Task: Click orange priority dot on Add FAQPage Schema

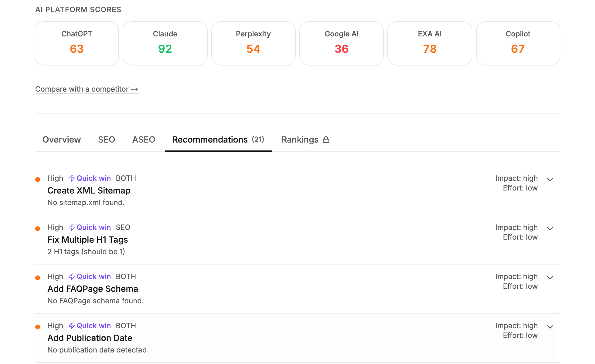Action: [x=38, y=278]
